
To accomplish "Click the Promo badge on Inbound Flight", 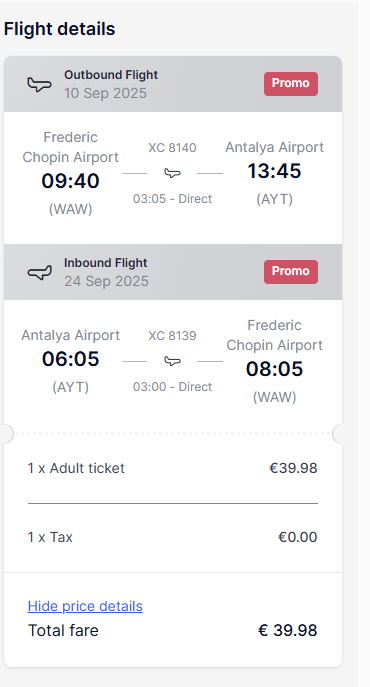I will tap(291, 272).
